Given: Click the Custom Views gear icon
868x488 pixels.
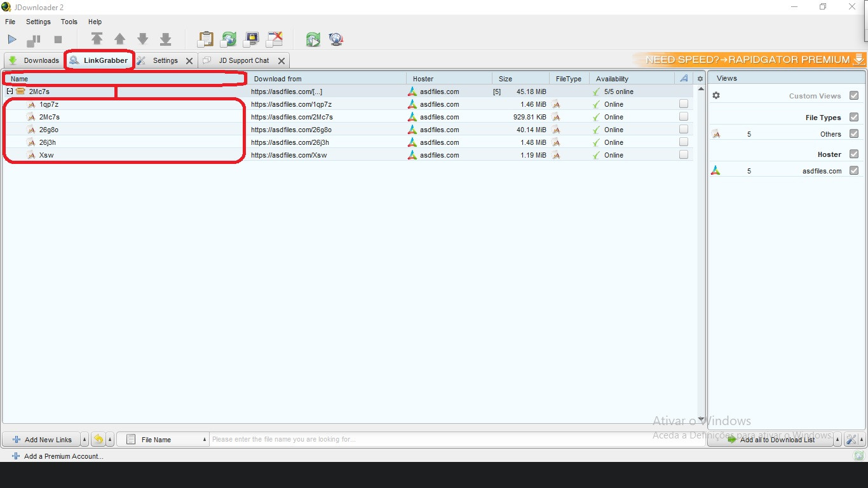Looking at the screenshot, I should [x=716, y=95].
